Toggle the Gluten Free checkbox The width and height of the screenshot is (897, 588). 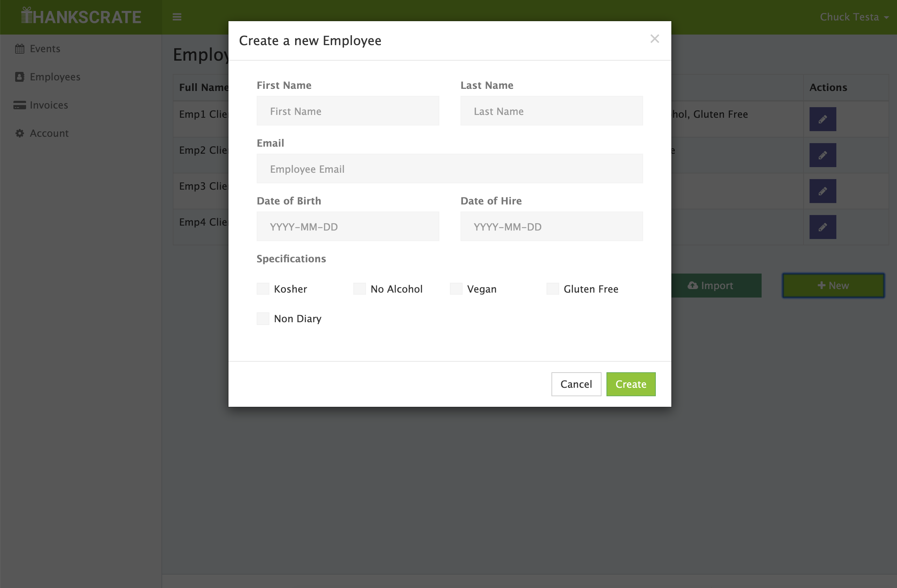553,289
